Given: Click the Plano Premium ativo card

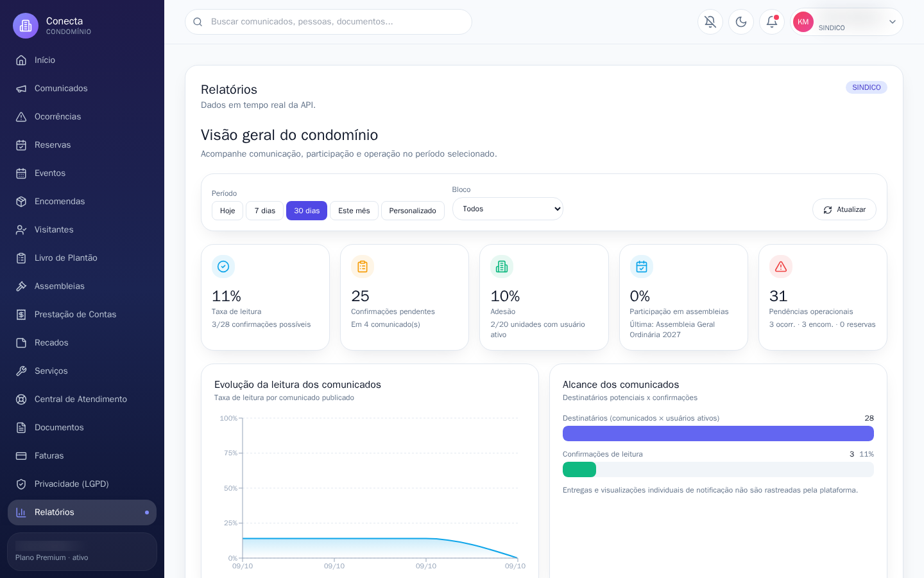Looking at the screenshot, I should (x=82, y=552).
